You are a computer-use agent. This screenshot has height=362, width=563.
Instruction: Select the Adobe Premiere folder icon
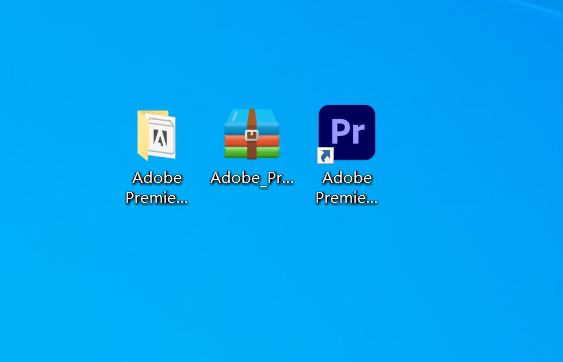[x=157, y=135]
